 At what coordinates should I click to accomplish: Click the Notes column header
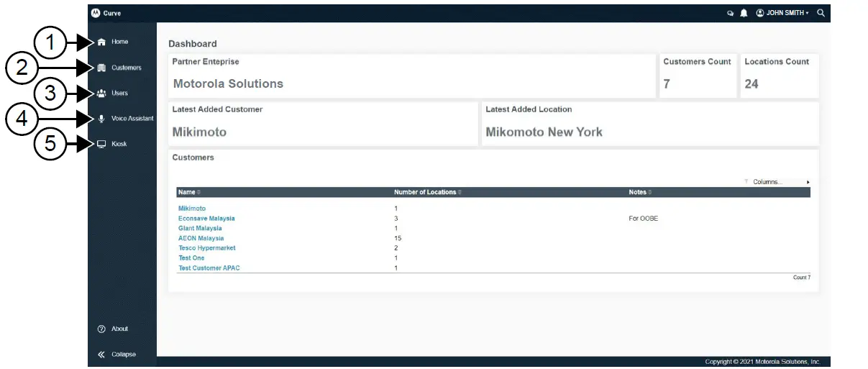638,192
